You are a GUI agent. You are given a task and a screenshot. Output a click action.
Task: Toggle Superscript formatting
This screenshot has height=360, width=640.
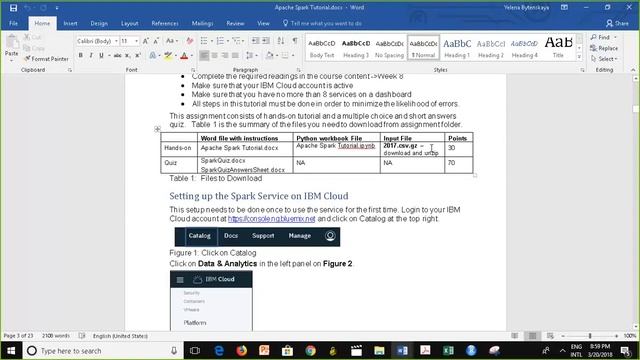click(138, 56)
